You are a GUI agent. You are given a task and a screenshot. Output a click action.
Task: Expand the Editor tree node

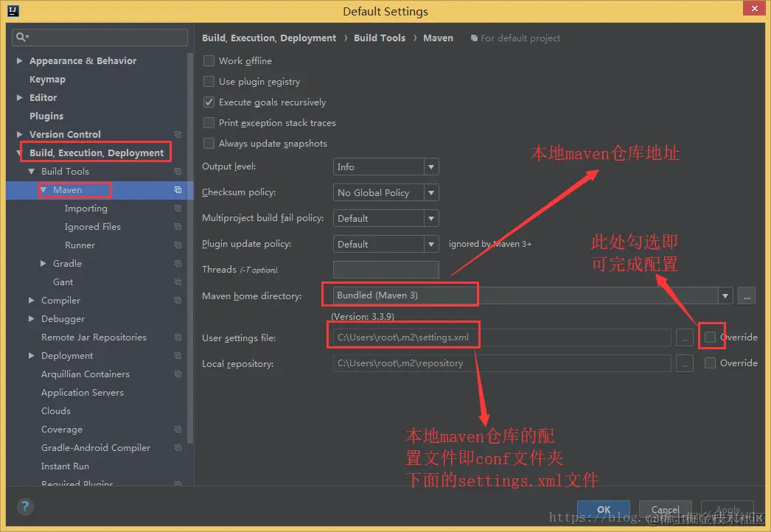pyautogui.click(x=20, y=97)
